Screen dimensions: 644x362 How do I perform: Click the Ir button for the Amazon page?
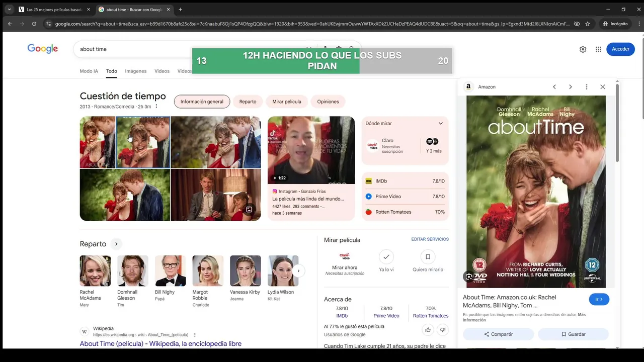(599, 299)
